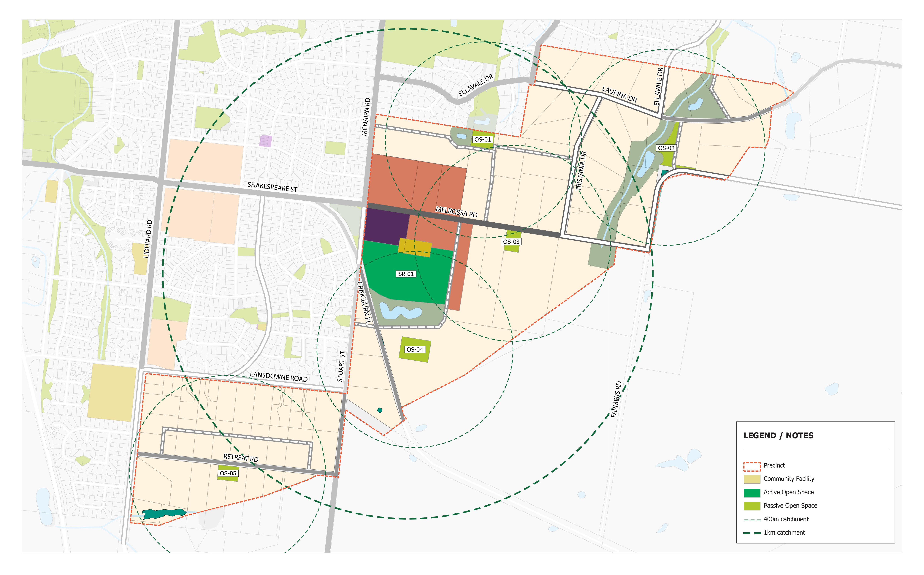Click the purple block beside Mcnairn Rd
This screenshot has height=575, width=924.
coord(387,227)
